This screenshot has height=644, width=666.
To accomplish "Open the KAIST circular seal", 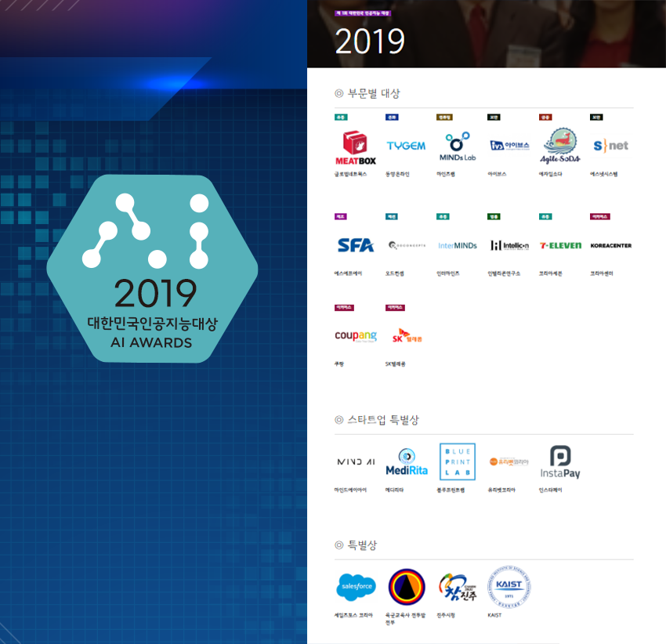I will tap(509, 585).
